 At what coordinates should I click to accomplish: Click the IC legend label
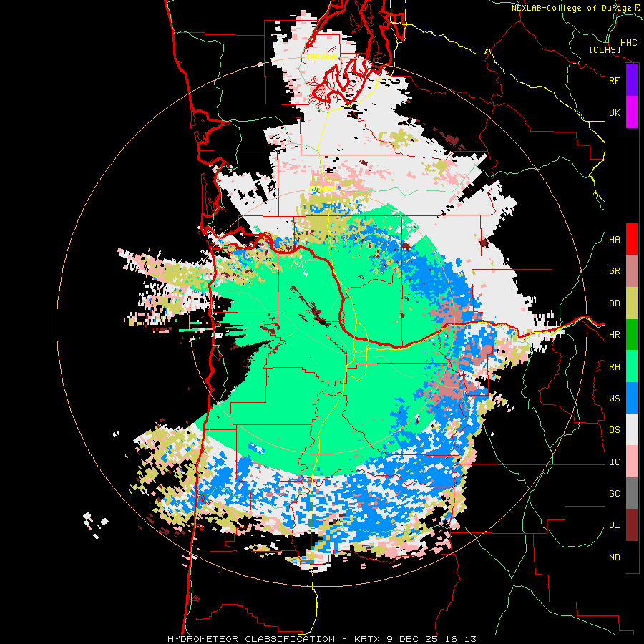click(614, 462)
